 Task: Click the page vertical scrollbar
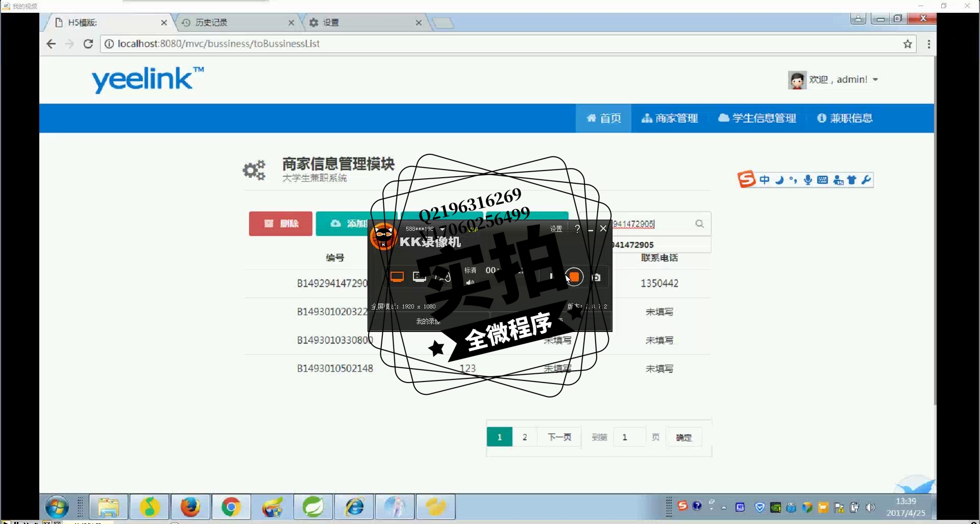[935, 230]
